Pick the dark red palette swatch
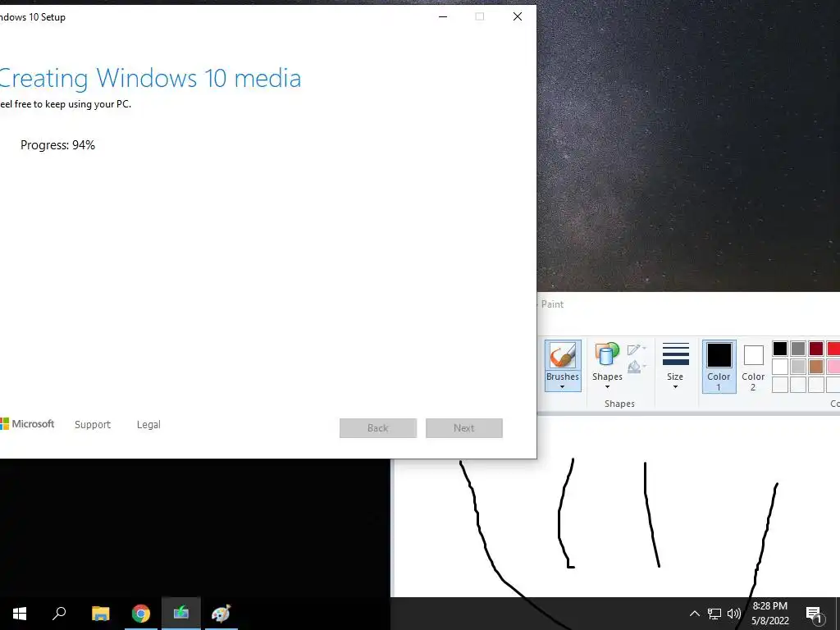The height and width of the screenshot is (630, 840). click(816, 349)
